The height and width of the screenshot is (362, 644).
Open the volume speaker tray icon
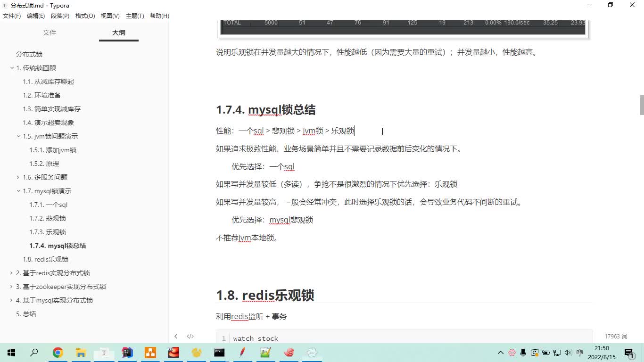[568, 353]
